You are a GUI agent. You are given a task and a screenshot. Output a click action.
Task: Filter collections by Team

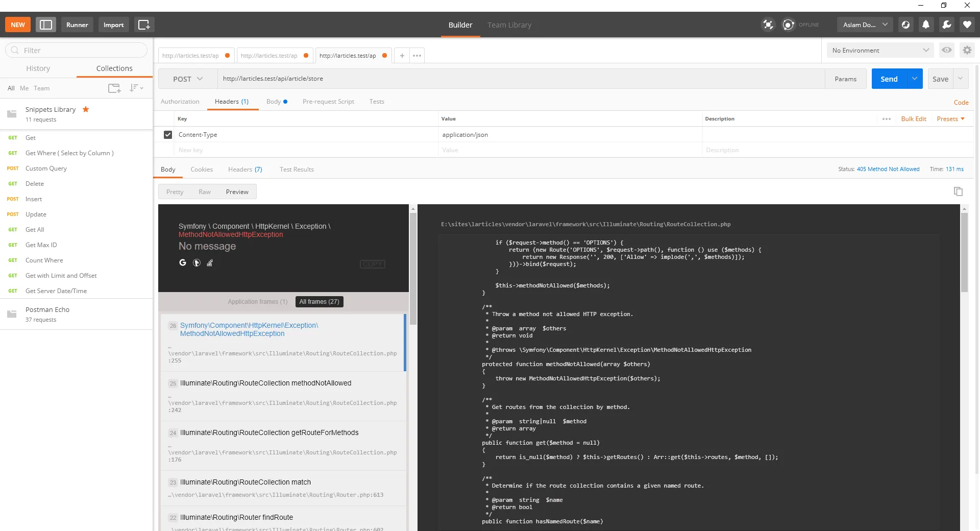(x=42, y=88)
